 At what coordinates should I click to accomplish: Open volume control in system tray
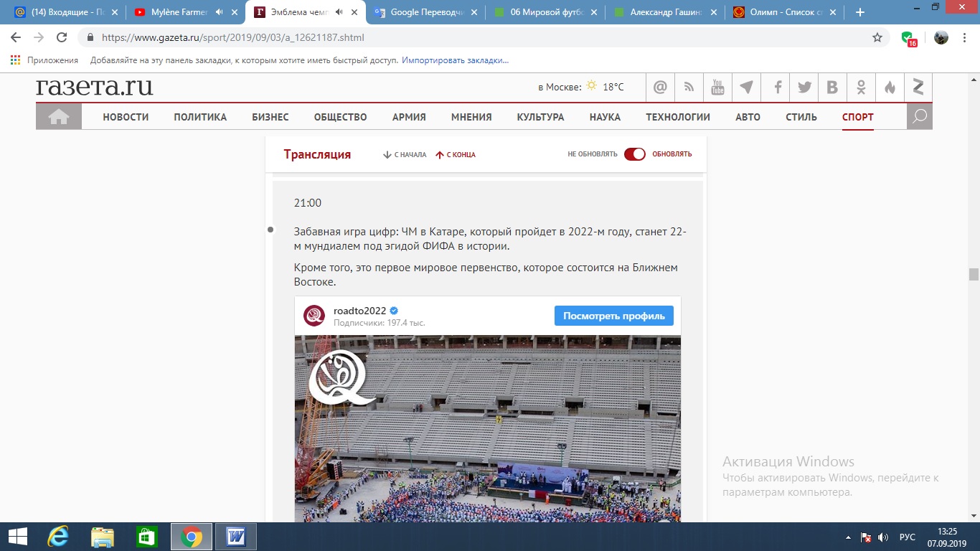click(883, 537)
